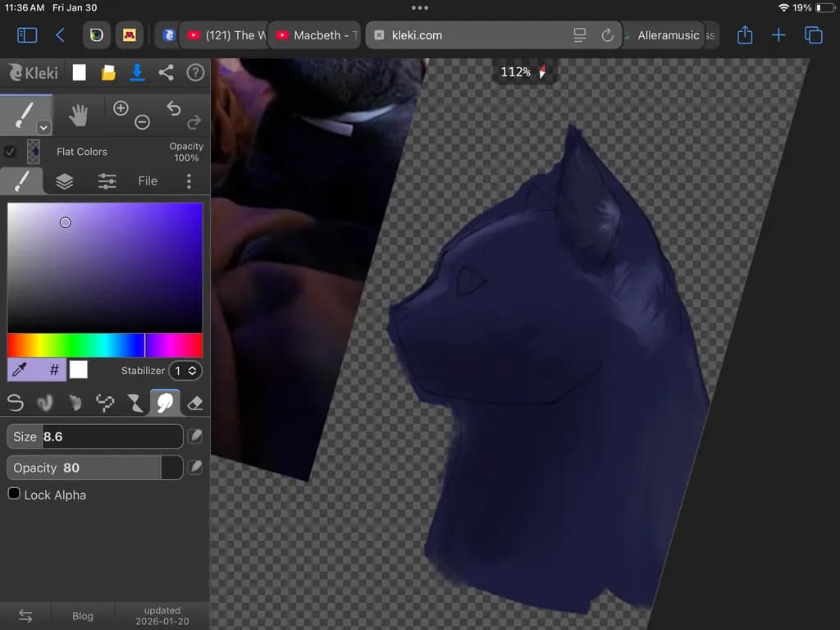Click the Save Image download icon
The height and width of the screenshot is (630, 840).
[137, 73]
